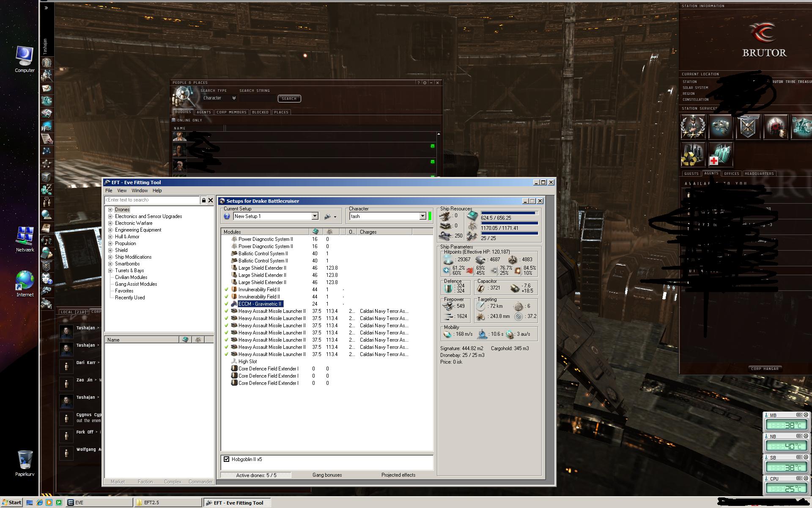Click the blue help icon beside Current Setup
The width and height of the screenshot is (812, 508).
click(x=227, y=216)
